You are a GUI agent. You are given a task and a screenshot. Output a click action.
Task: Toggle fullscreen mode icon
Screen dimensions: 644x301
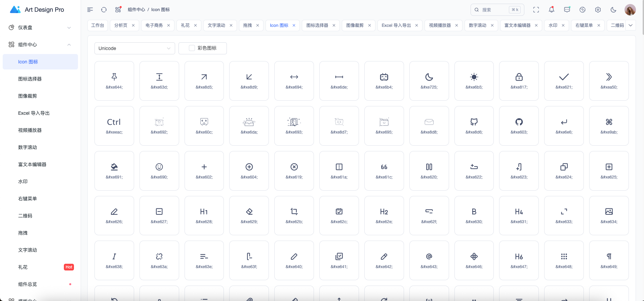point(536,10)
